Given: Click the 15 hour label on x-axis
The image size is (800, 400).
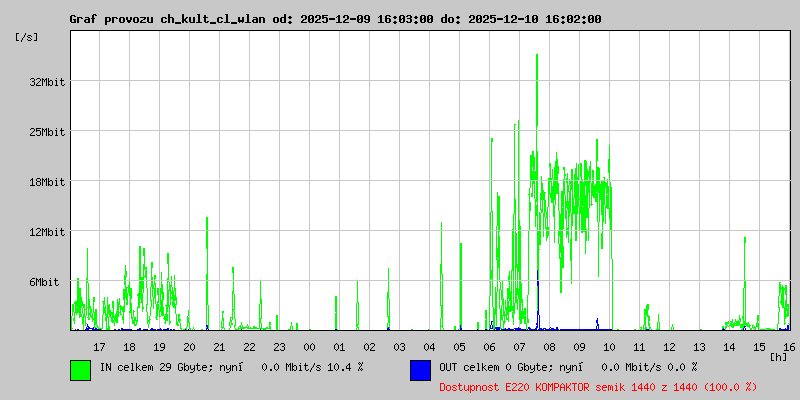Looking at the screenshot, I should pos(760,347).
